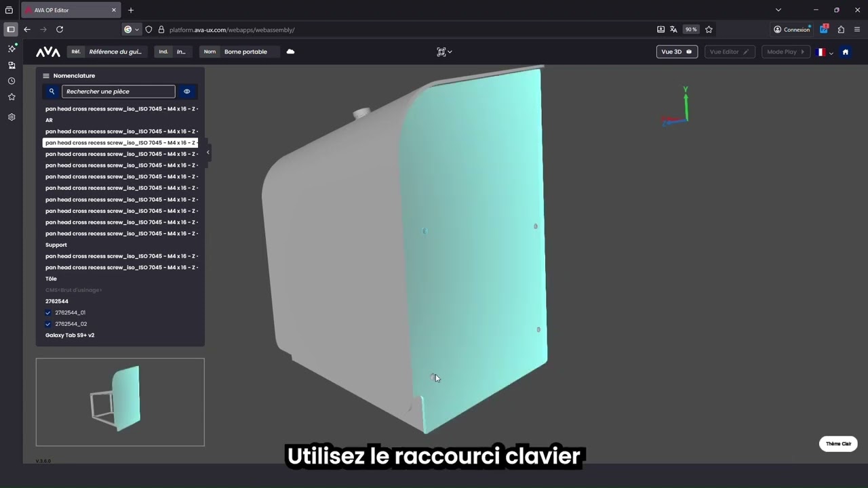Uncheck the 2762544_02 checkbox

tap(48, 324)
